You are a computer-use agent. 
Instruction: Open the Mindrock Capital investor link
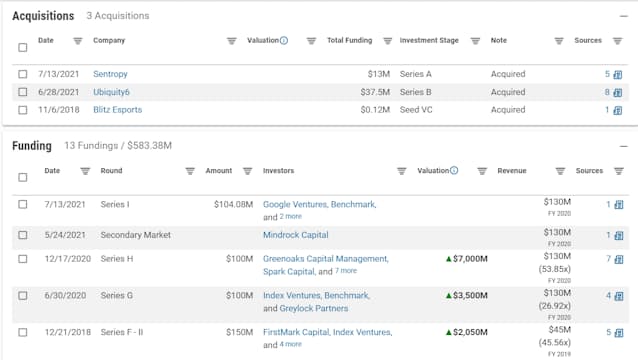296,235
